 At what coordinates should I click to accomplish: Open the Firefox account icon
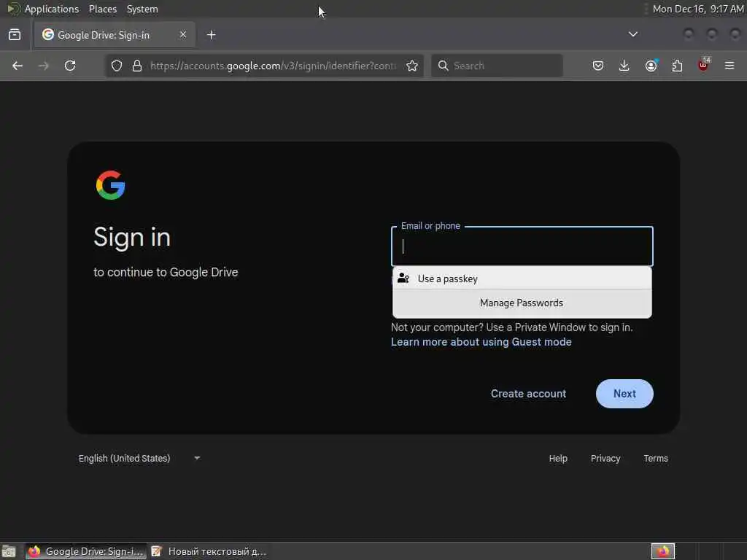[x=651, y=66]
